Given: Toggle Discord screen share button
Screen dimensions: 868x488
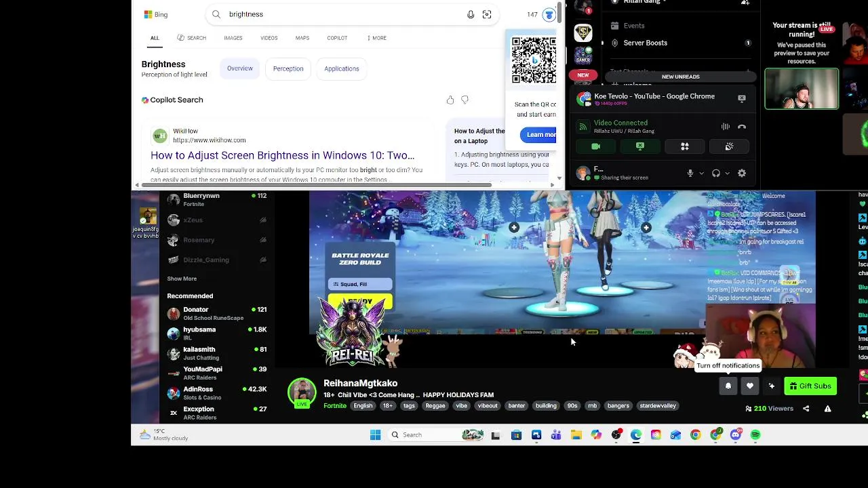Looking at the screenshot, I should coord(640,146).
